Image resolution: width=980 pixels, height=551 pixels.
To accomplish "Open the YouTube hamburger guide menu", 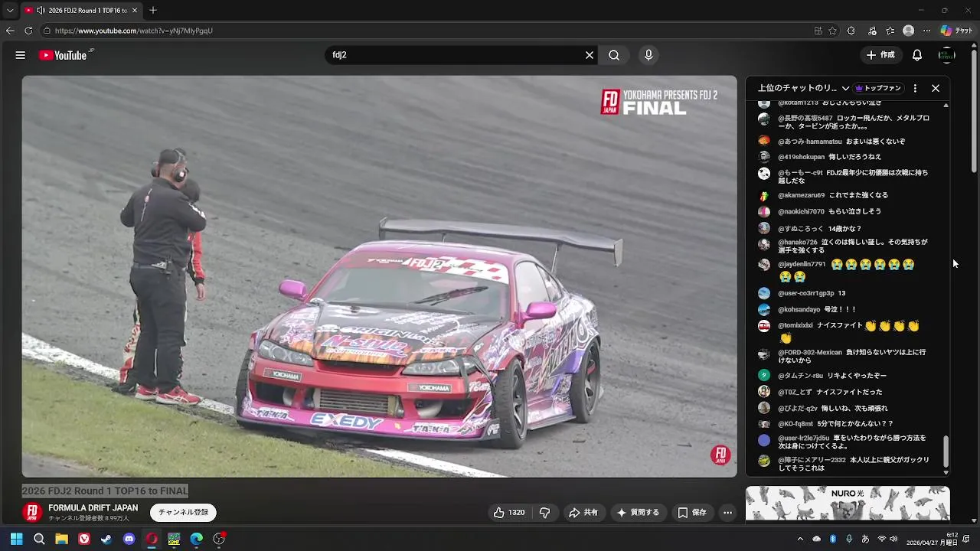I will coord(21,55).
